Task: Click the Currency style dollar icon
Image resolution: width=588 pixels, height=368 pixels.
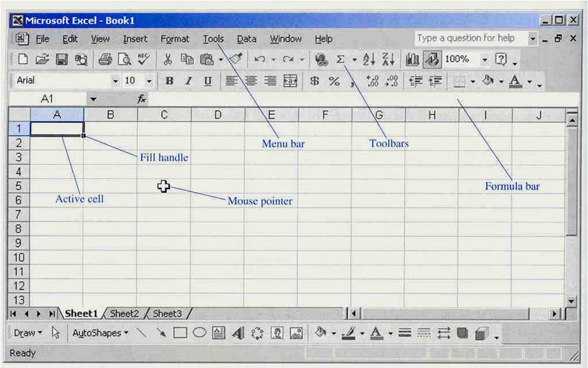Action: pyautogui.click(x=315, y=81)
